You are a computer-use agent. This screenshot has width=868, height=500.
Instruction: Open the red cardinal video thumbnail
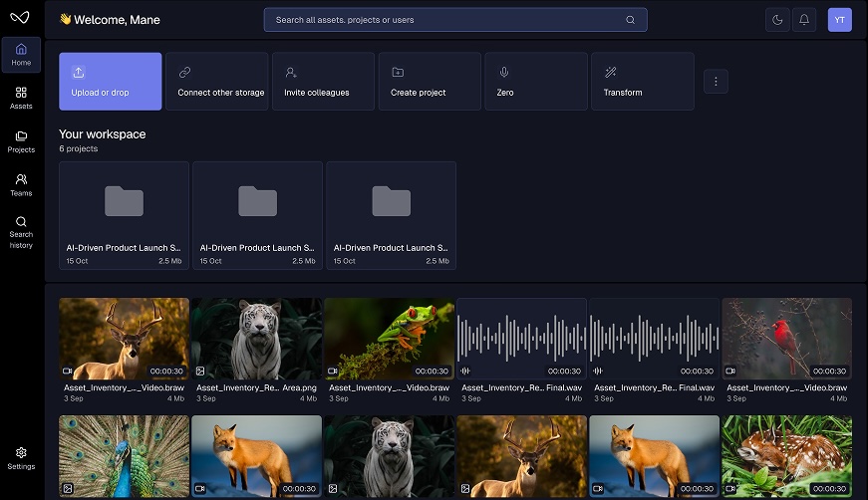pyautogui.click(x=786, y=339)
